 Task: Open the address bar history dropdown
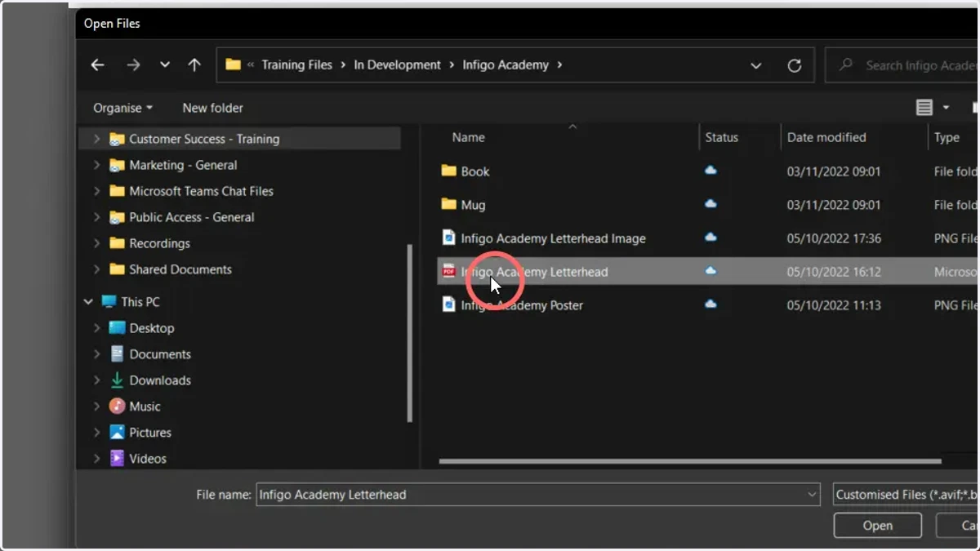(x=756, y=65)
